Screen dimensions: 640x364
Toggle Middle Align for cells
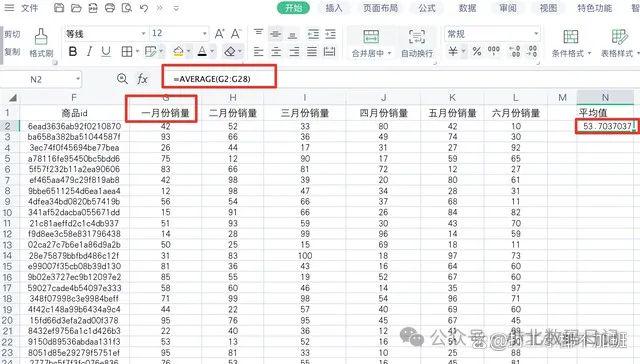click(276, 34)
